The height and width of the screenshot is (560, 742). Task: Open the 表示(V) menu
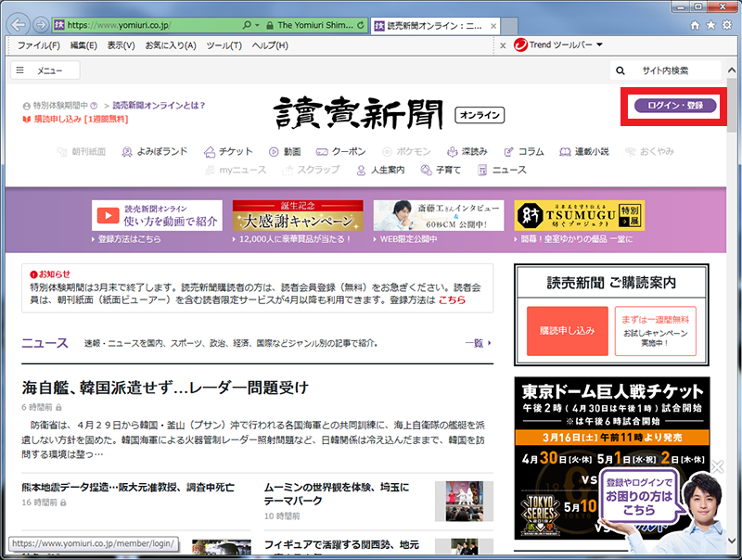(121, 45)
